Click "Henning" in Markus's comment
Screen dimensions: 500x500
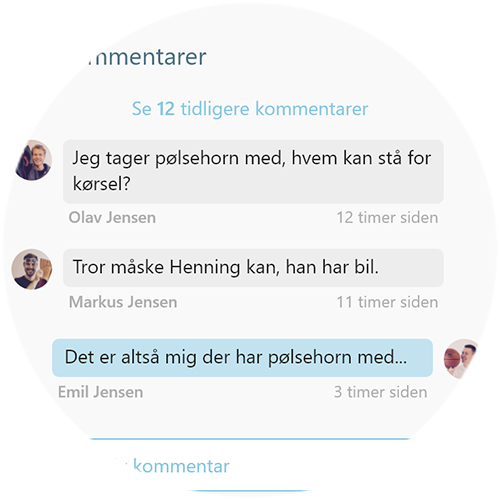pyautogui.click(x=205, y=268)
